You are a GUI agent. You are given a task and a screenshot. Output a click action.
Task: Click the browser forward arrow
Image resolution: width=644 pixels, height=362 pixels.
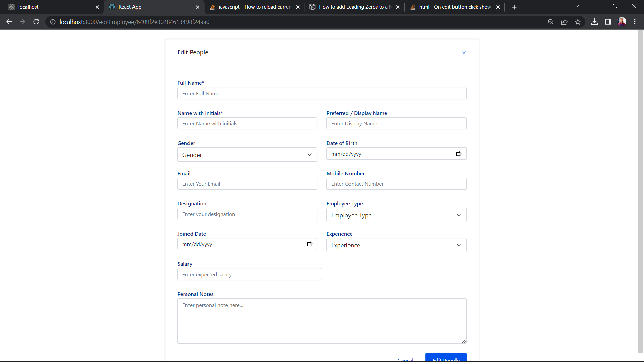22,22
